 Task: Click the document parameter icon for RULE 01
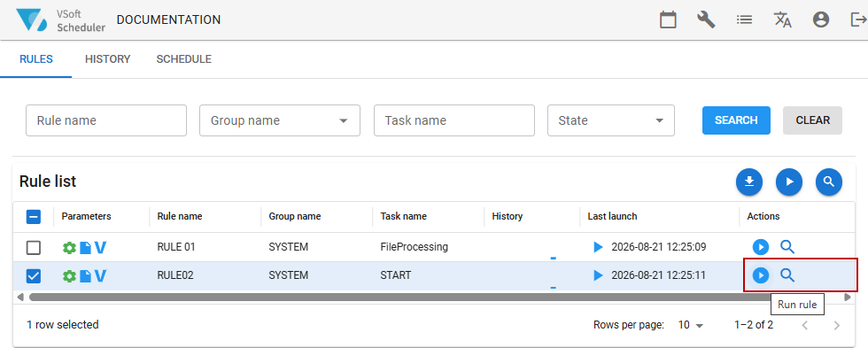[85, 247]
